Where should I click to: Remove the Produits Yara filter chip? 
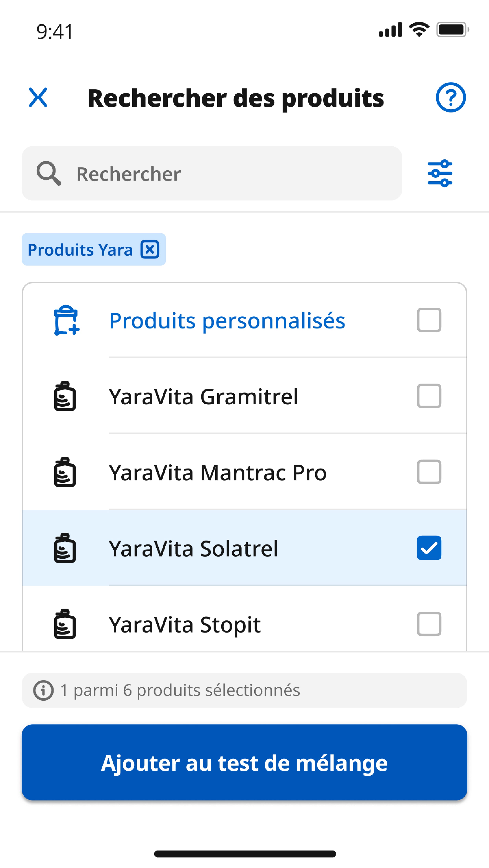(x=150, y=249)
